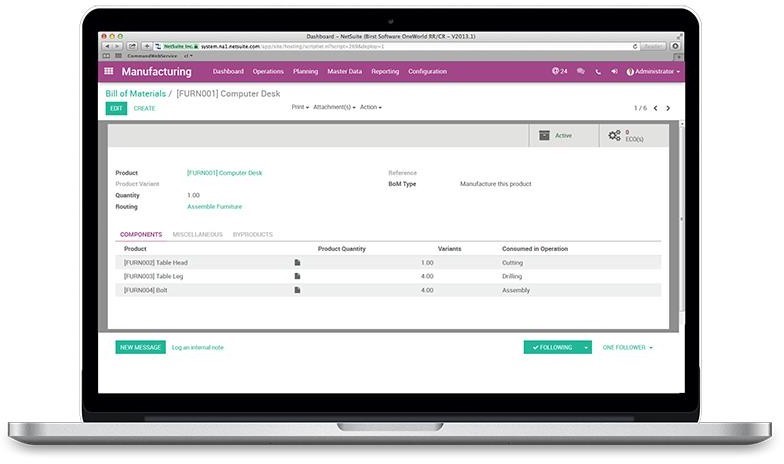
Task: Go to previous record arrow
Action: tap(654, 108)
